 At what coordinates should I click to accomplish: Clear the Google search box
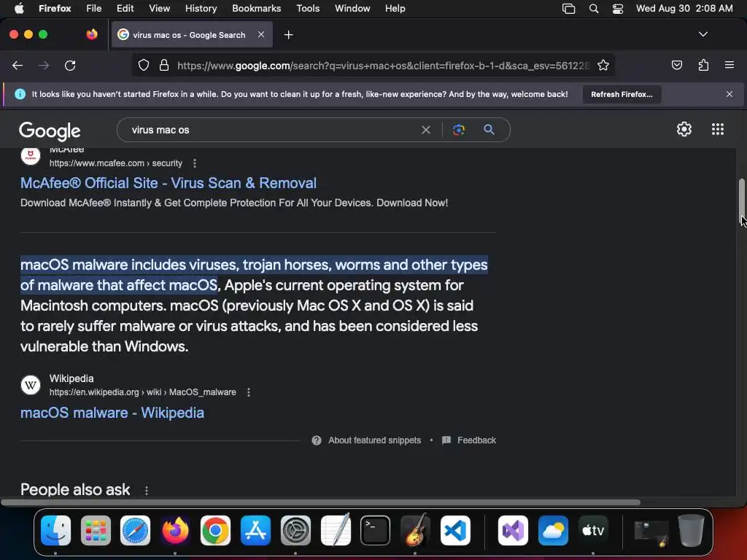pos(426,130)
